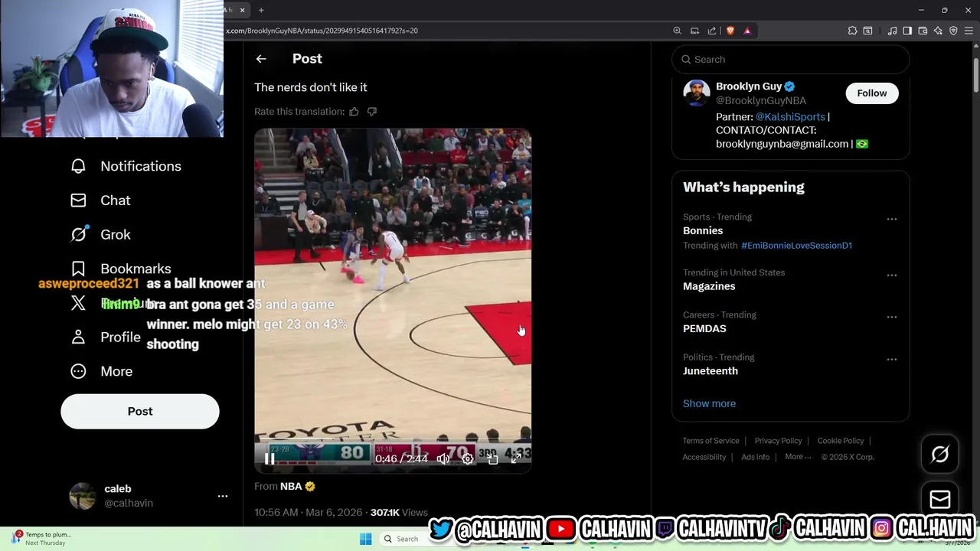Open the Brave Wallet icon

pyautogui.click(x=923, y=31)
